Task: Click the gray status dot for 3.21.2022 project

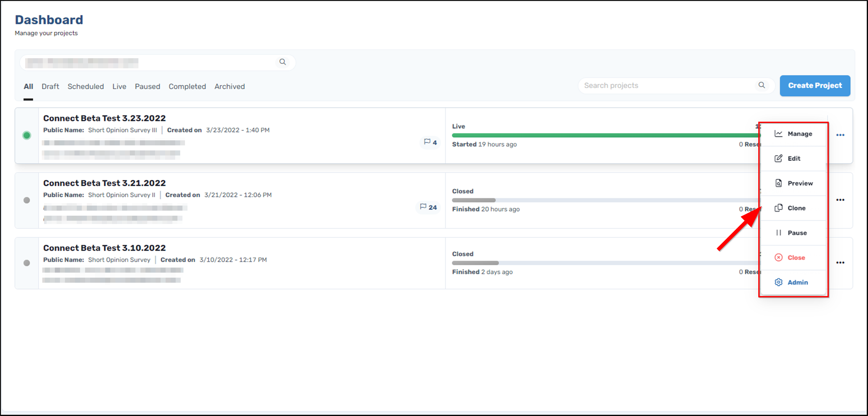Action: (27, 200)
